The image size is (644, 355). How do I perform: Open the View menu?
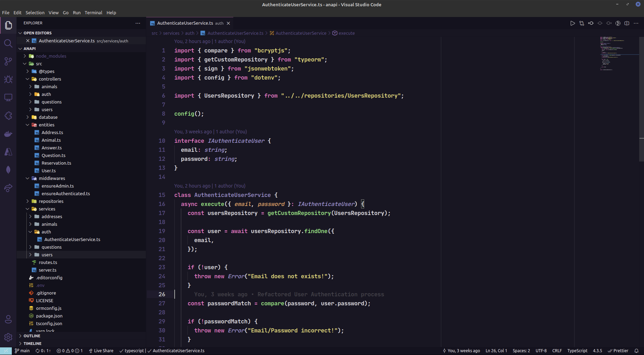pyautogui.click(x=53, y=13)
